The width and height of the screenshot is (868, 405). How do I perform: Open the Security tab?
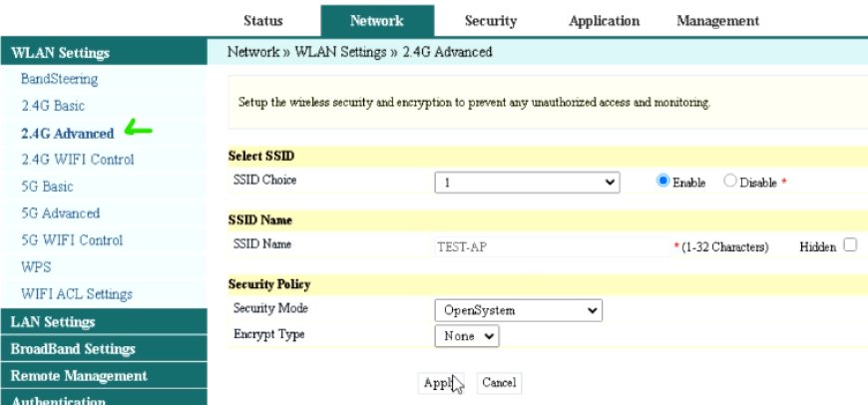[491, 21]
